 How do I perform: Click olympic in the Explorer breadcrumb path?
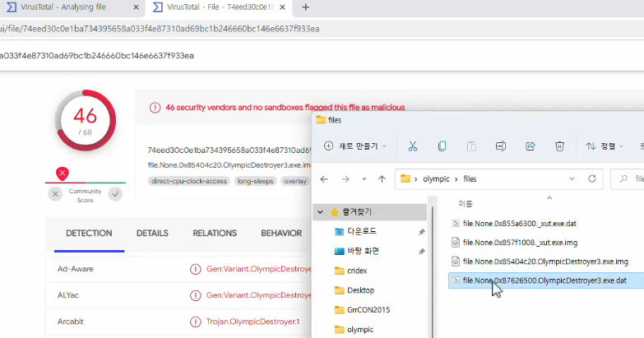click(x=436, y=179)
